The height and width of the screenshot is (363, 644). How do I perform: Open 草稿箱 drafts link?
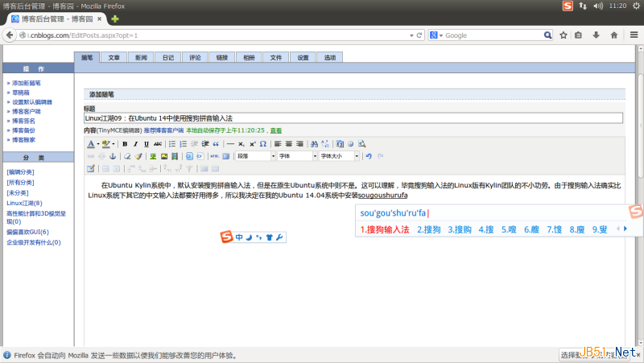tap(21, 93)
